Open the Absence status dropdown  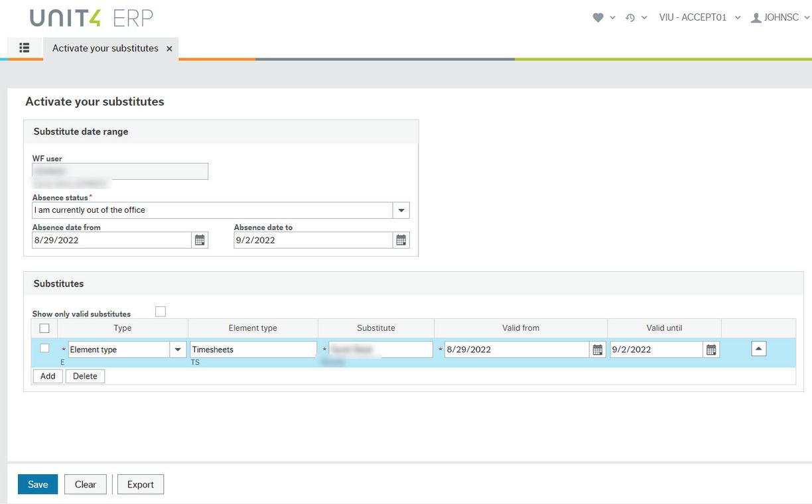(x=401, y=210)
